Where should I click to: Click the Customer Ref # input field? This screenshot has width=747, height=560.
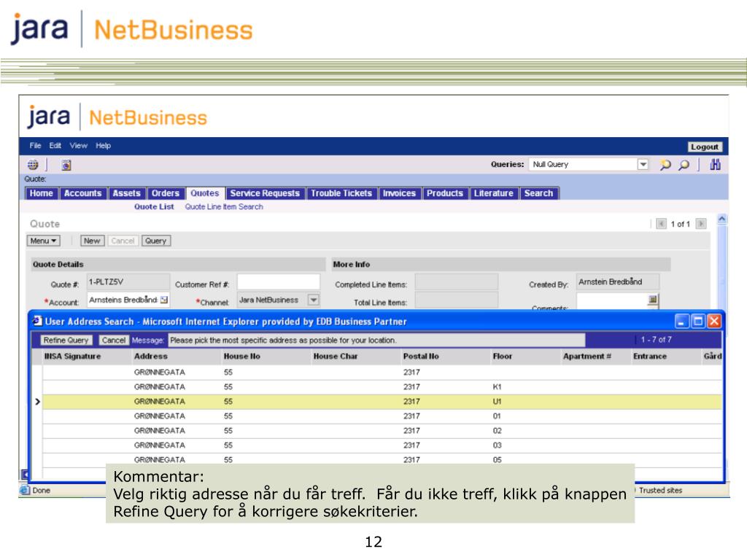click(x=279, y=282)
